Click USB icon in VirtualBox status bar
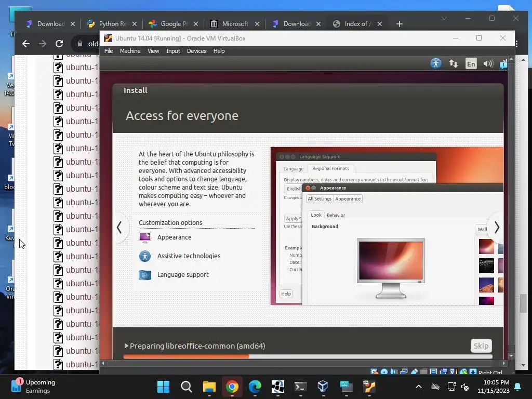The image size is (532, 399). [x=414, y=371]
